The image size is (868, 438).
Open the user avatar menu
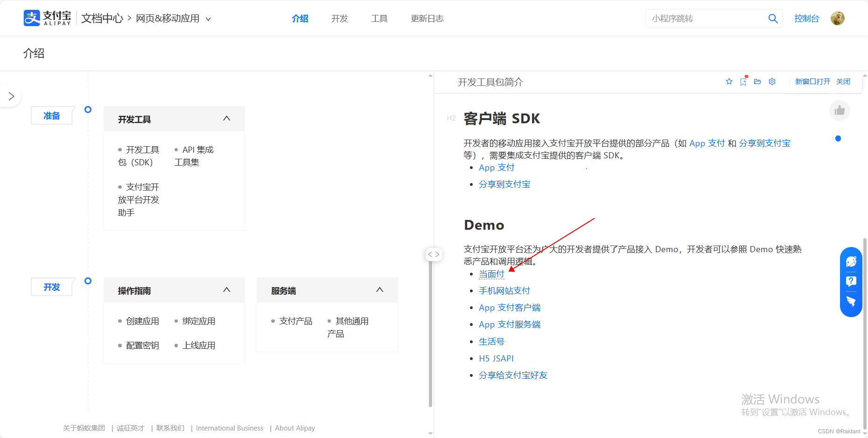(x=838, y=18)
